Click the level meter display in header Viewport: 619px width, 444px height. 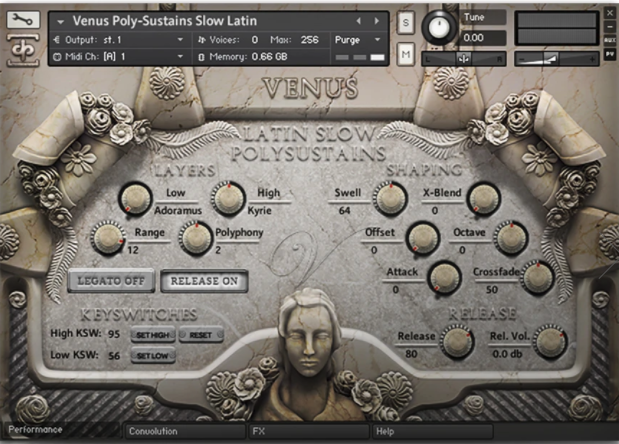pyautogui.click(x=557, y=28)
